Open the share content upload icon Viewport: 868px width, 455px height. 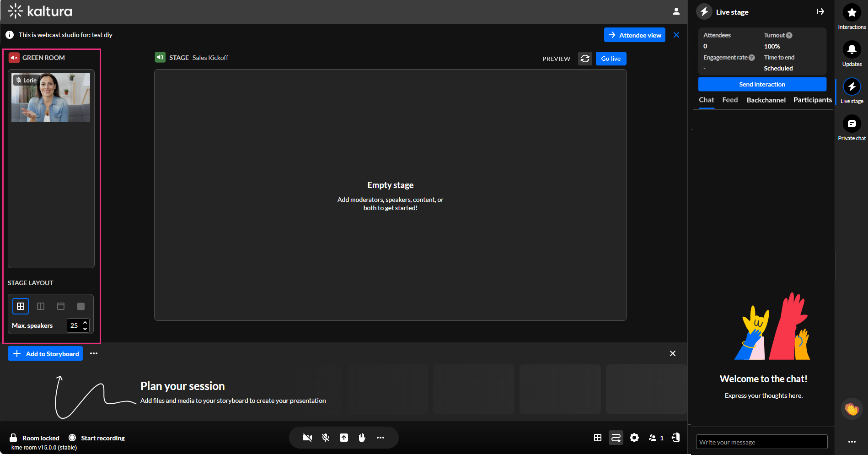(x=344, y=438)
